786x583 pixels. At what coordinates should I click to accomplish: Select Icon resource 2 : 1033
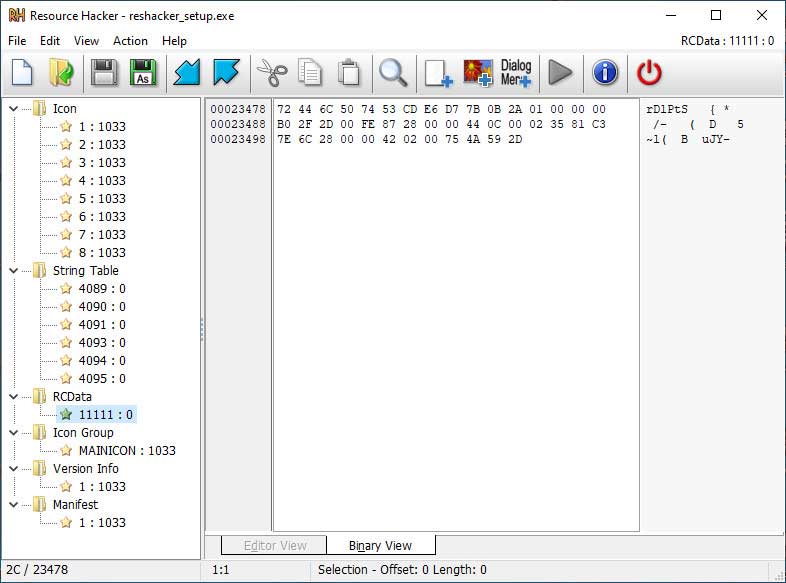click(x=102, y=144)
